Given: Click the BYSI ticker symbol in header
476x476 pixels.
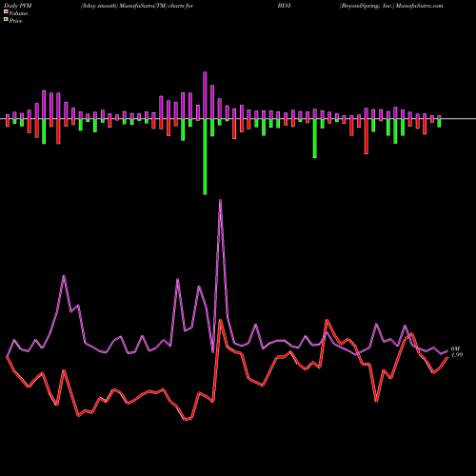Looking at the screenshot, I should click(x=284, y=6).
